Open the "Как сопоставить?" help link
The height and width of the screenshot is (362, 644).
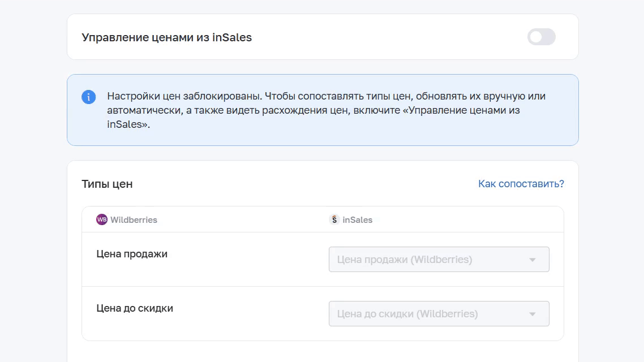click(x=521, y=183)
